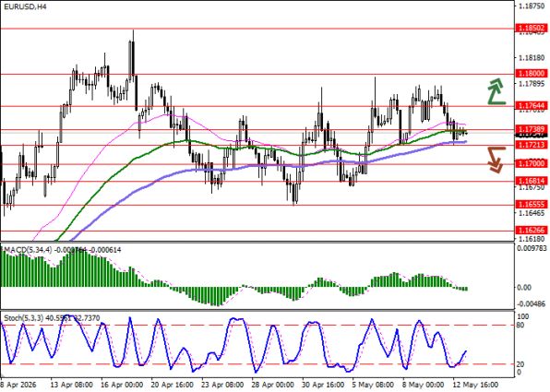Click the 1.17895 price axis value
Screen dimensions: 550x392
(532, 84)
